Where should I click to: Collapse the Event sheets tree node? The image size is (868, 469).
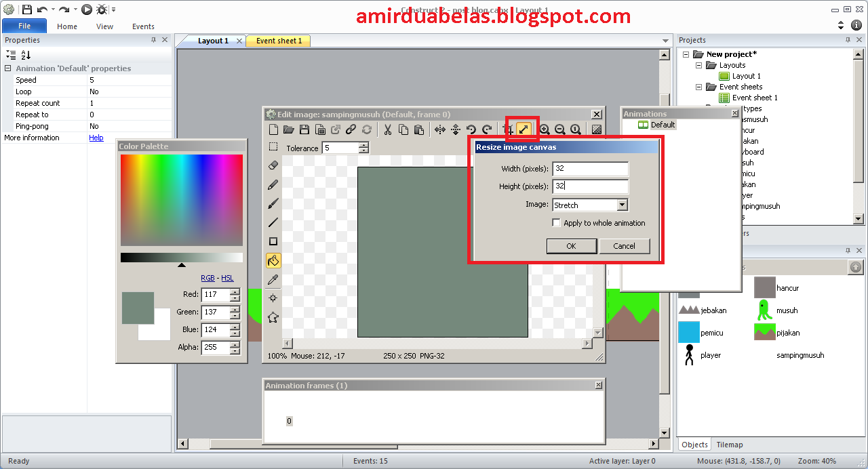(x=699, y=87)
